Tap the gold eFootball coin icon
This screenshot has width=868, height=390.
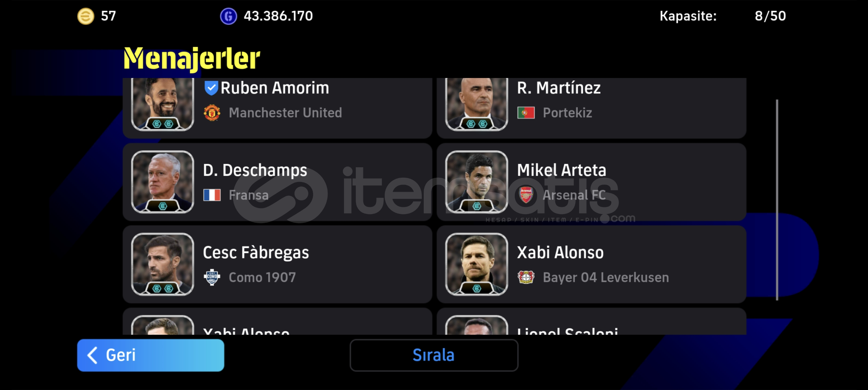tap(86, 16)
